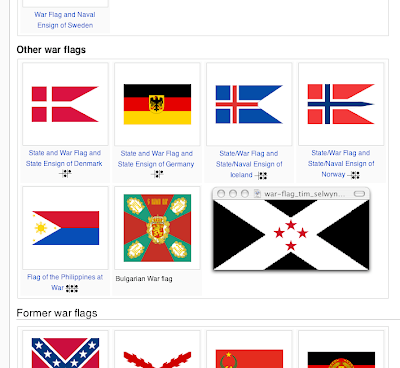Follow State and War Flag of Germany link
This screenshot has width=400, height=368.
[156, 159]
